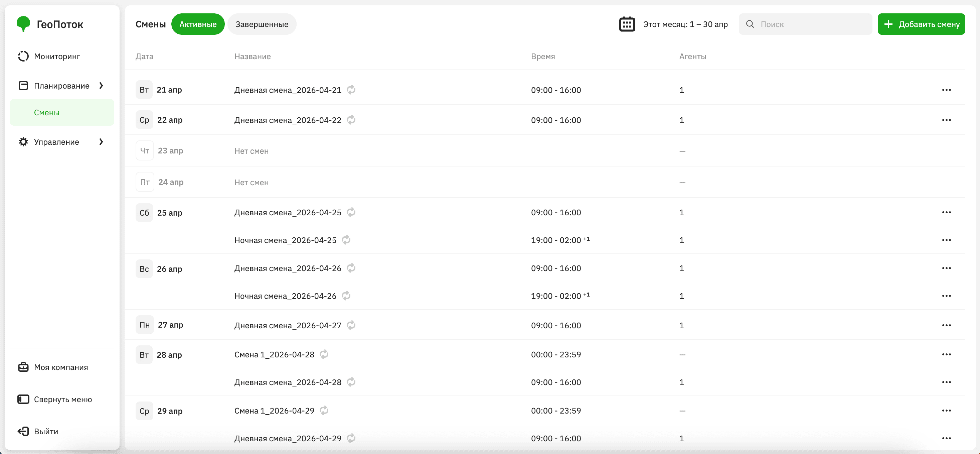Click the recurrence icon of Дневная смена_2026-04-27
Screen dimensions: 980x454
351,325
